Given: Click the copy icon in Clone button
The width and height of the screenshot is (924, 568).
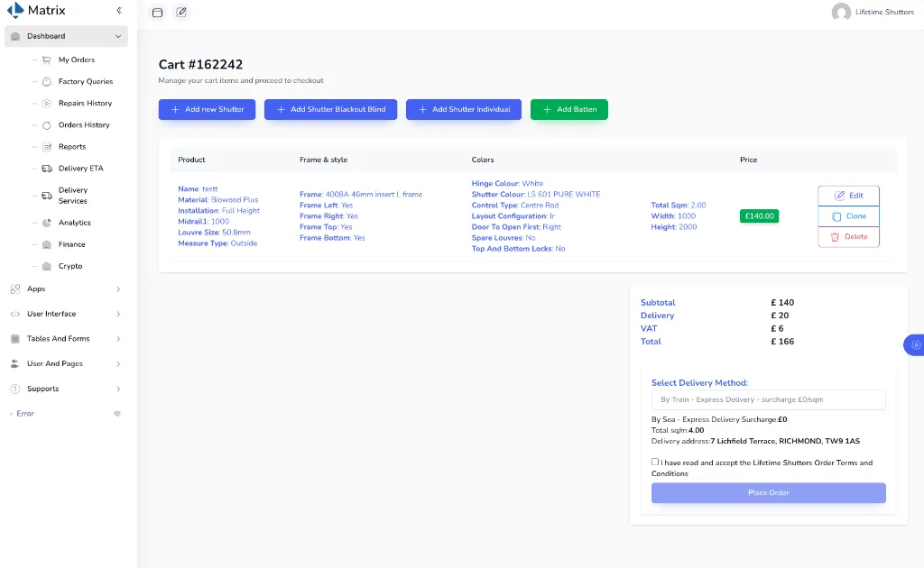Looking at the screenshot, I should [x=836, y=216].
